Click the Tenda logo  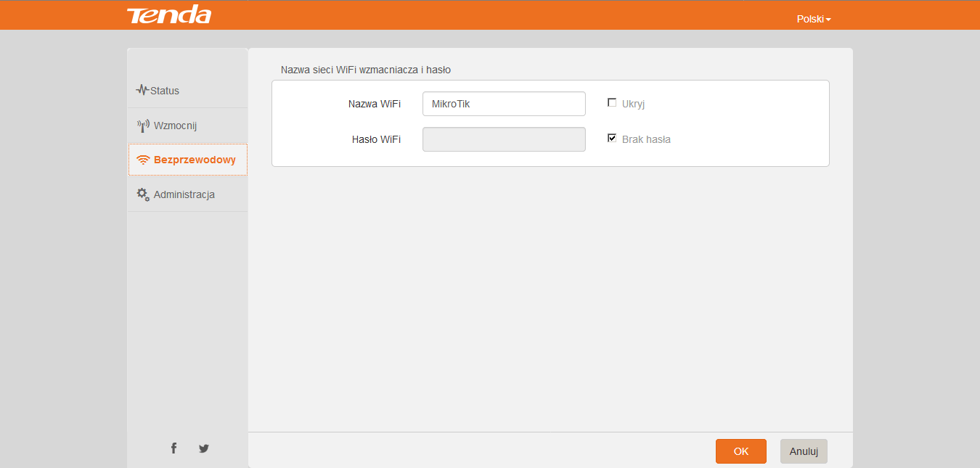point(169,15)
